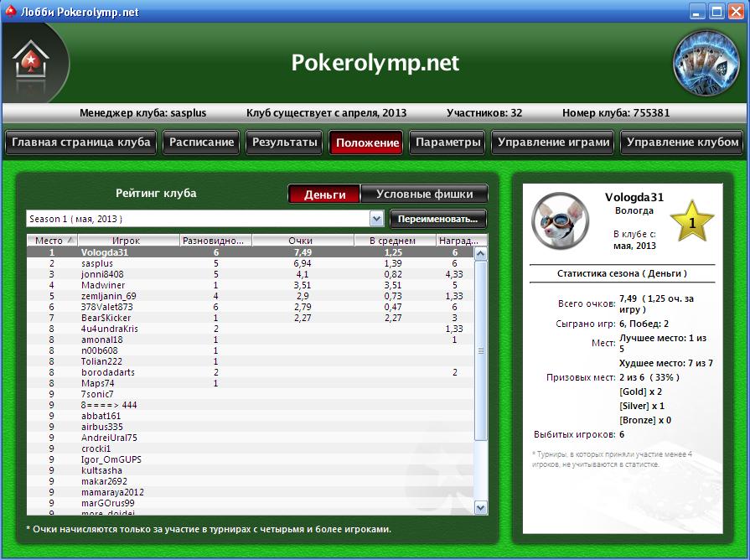The image size is (750, 560).
Task: Click the club manager sasplus label
Action: tap(143, 113)
